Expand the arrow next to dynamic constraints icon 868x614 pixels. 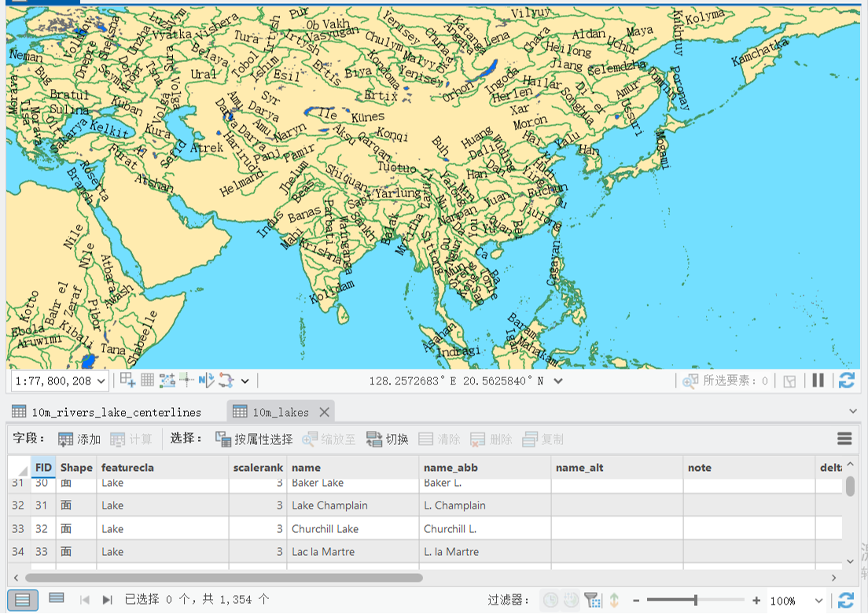tap(245, 381)
